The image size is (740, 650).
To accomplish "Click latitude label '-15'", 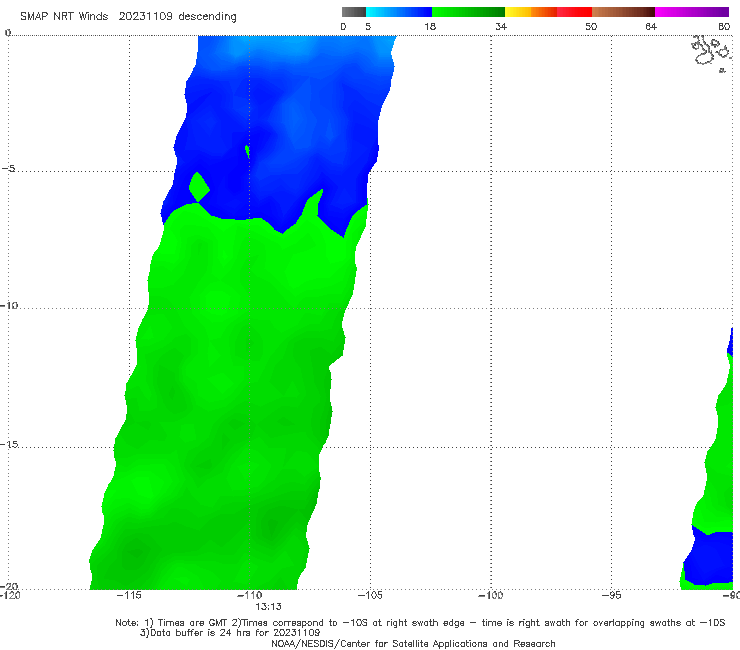I will click(8, 444).
